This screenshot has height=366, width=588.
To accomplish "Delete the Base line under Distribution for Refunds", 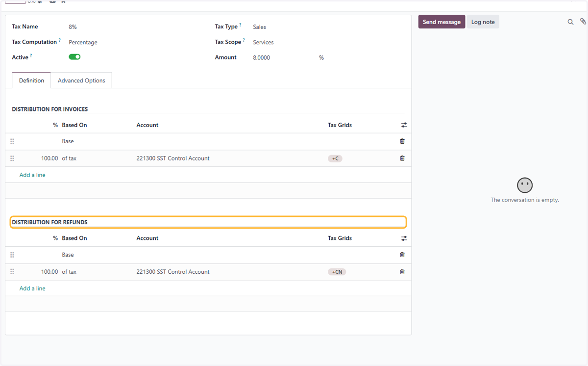I will click(x=402, y=255).
